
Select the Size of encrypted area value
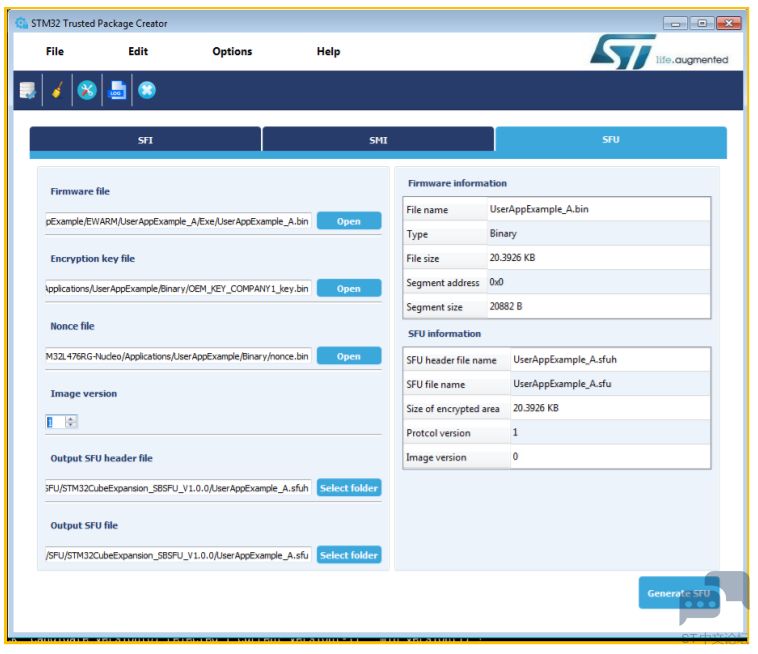coord(536,408)
